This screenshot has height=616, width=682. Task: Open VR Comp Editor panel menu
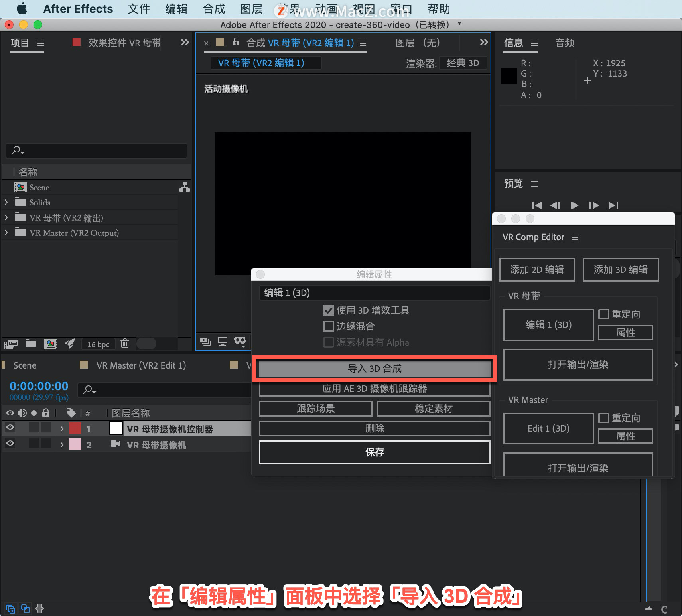pos(575,237)
